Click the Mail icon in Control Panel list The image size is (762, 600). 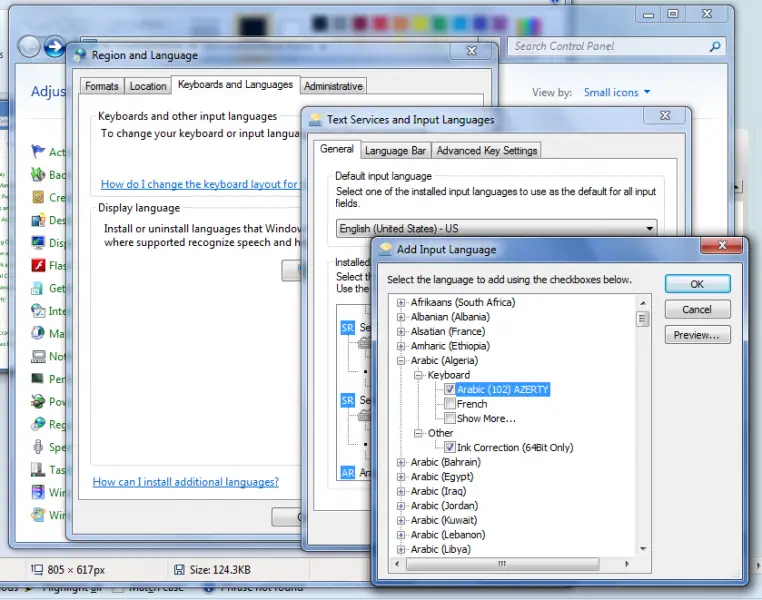click(38, 333)
